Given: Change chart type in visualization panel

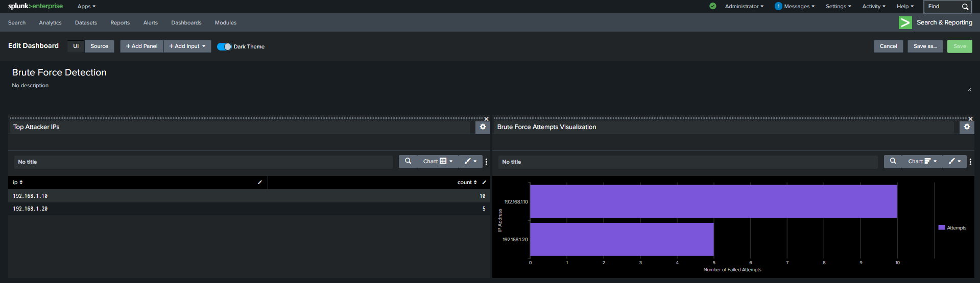Looking at the screenshot, I should point(922,161).
